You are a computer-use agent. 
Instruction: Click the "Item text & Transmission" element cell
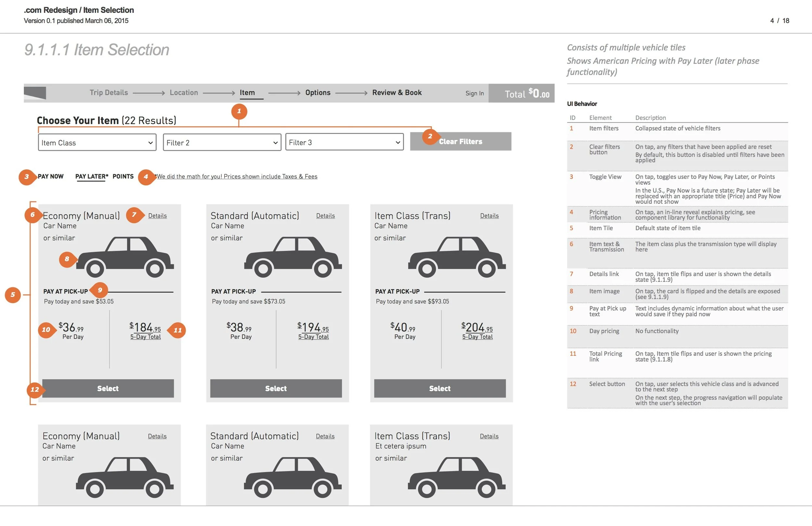pos(607,247)
